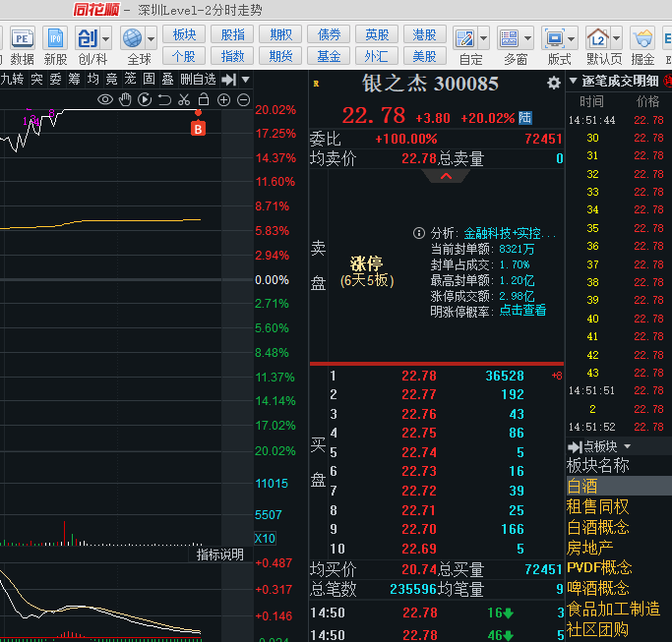672x642 pixels.
Task: Click the 基金 button
Action: [x=329, y=56]
